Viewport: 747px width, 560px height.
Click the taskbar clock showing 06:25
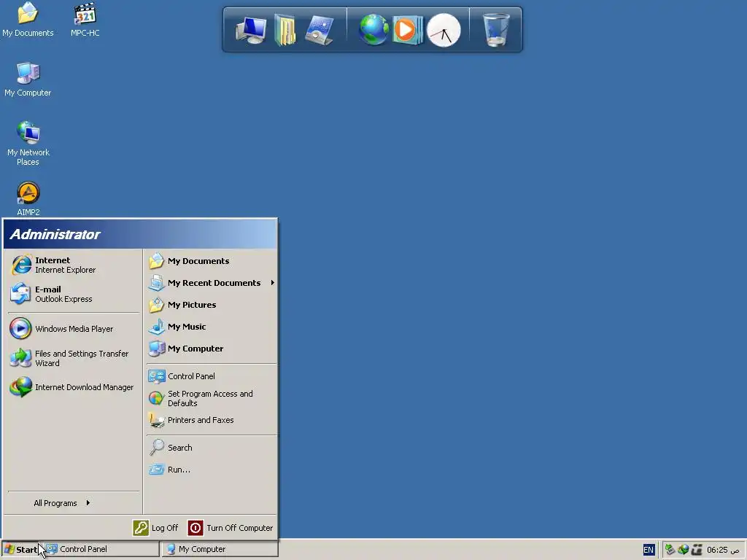coord(723,550)
